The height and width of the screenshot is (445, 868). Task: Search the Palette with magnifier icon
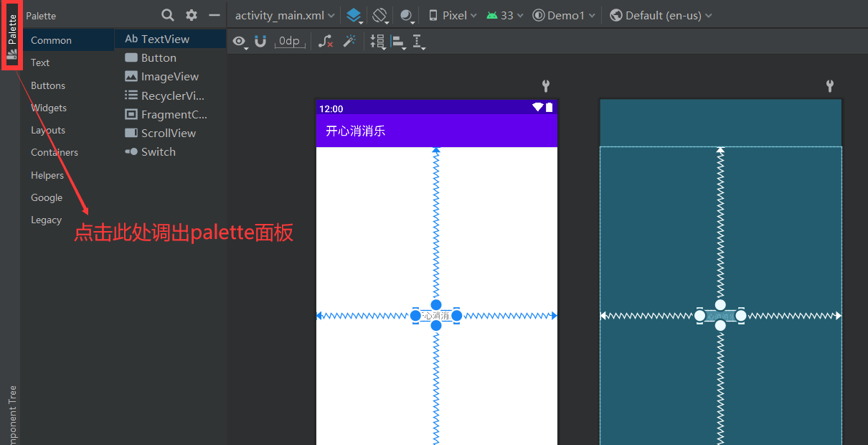(x=168, y=15)
